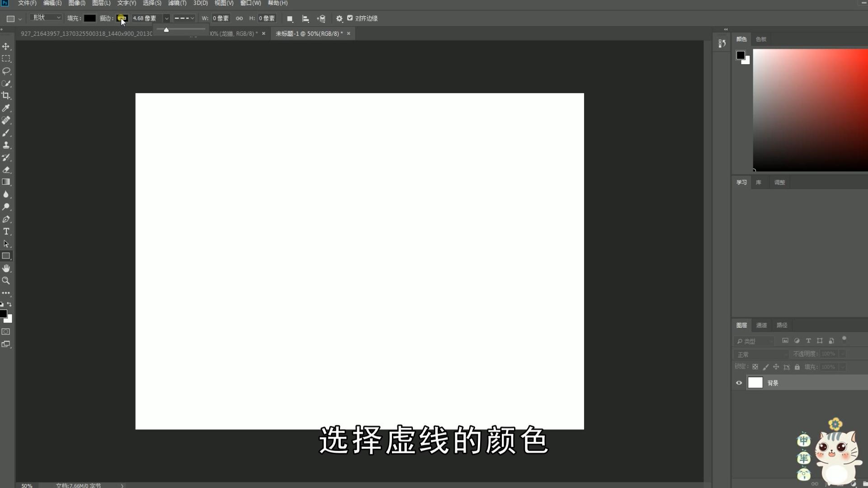Toggle Quick Mask mode
The image size is (868, 488).
pos(6,332)
